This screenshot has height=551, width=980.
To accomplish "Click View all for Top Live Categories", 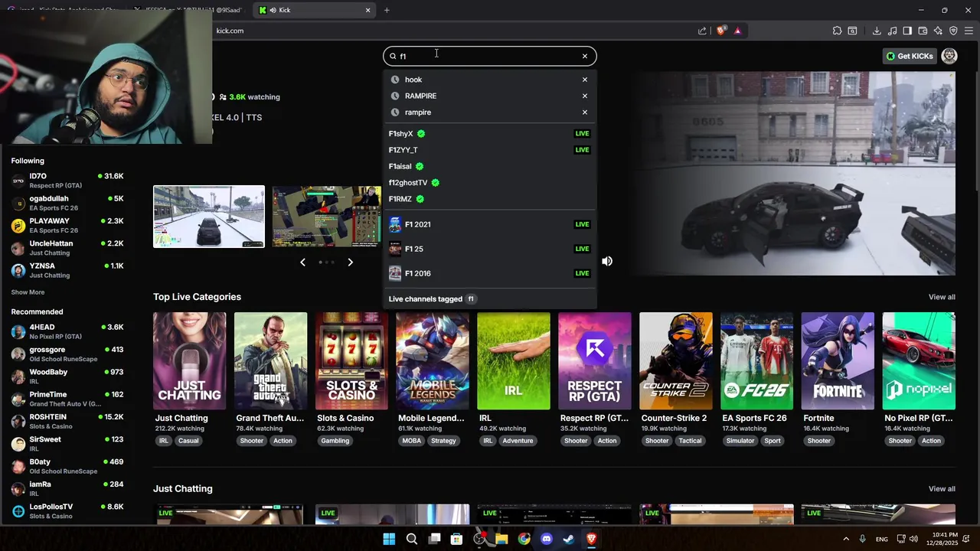I will pyautogui.click(x=942, y=297).
